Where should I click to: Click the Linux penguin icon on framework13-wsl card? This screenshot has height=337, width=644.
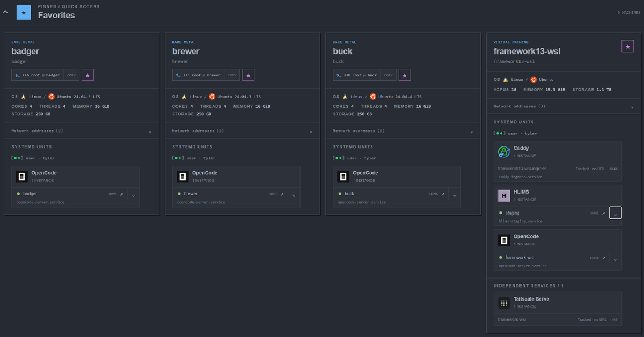click(505, 79)
